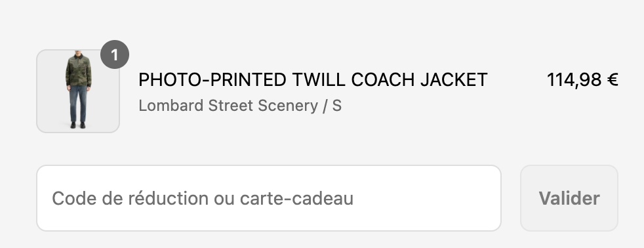Screen dimensions: 644x248
Task: Click the model figure in the product image
Action: pyautogui.click(x=78, y=91)
